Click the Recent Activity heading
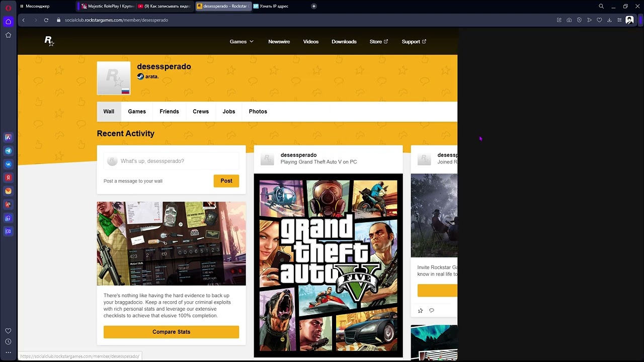Viewport: 644px width, 362px height. (126, 133)
